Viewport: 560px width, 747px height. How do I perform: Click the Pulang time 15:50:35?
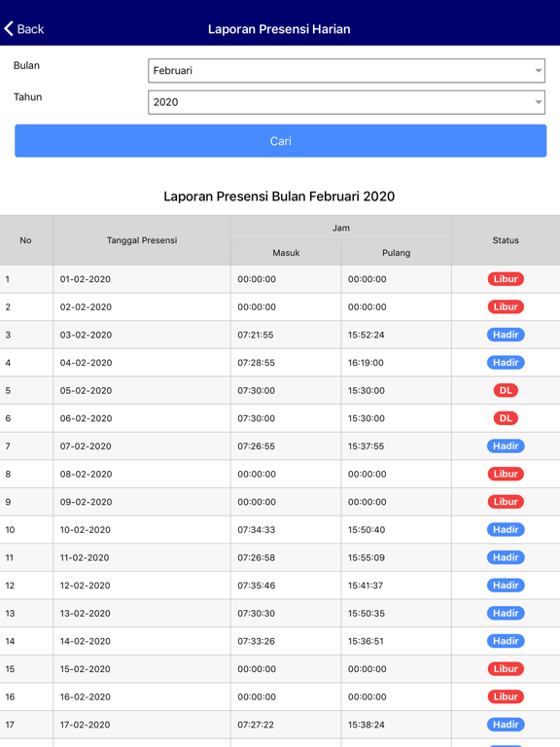367,613
